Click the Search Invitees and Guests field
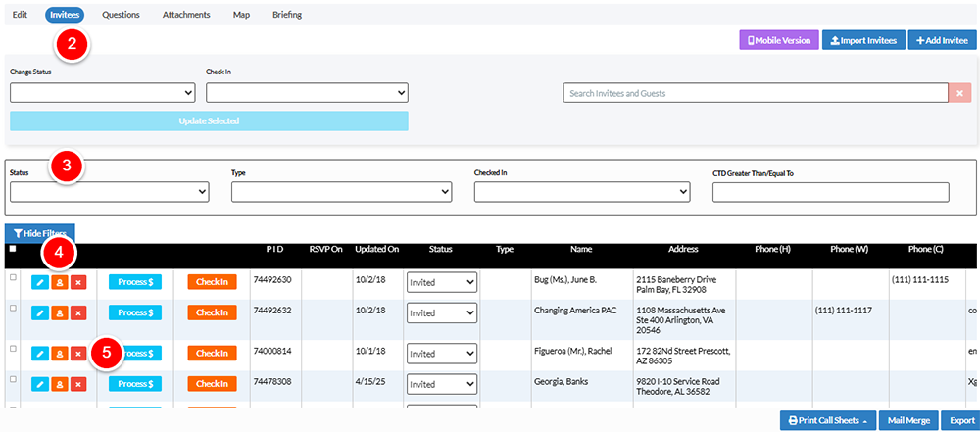The image size is (980, 432). point(756,93)
